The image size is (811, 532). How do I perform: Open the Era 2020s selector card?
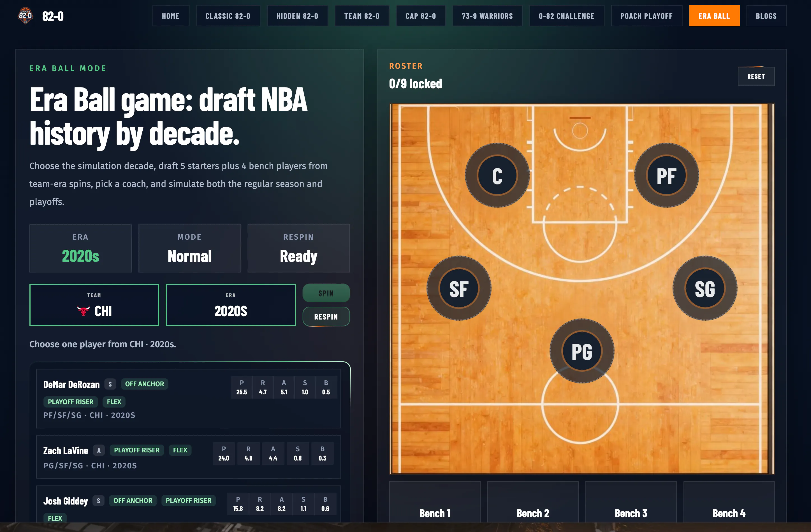tap(80, 248)
